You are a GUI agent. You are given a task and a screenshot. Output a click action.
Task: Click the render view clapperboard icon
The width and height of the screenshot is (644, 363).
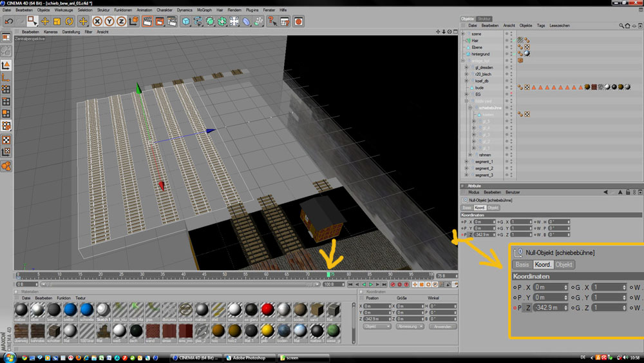[x=147, y=21]
